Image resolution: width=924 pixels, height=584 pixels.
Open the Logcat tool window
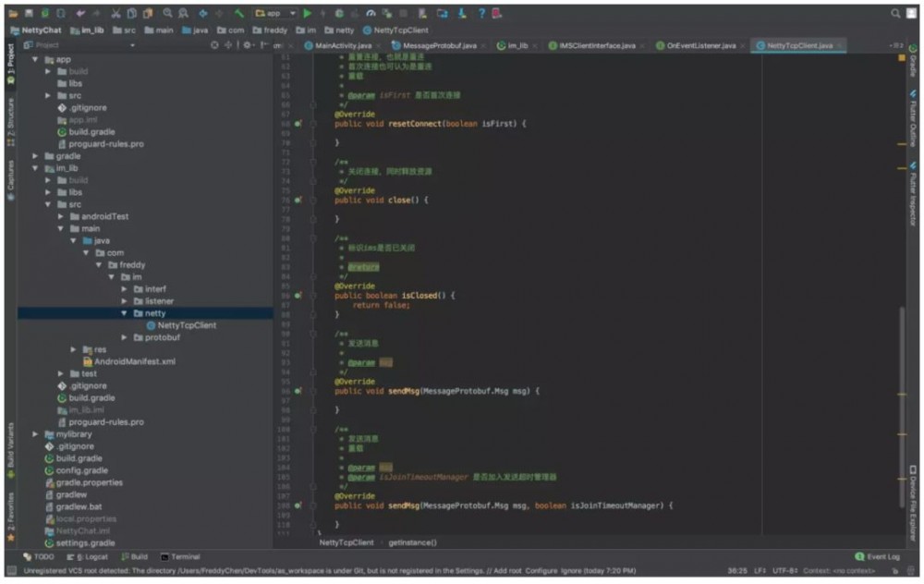point(91,557)
